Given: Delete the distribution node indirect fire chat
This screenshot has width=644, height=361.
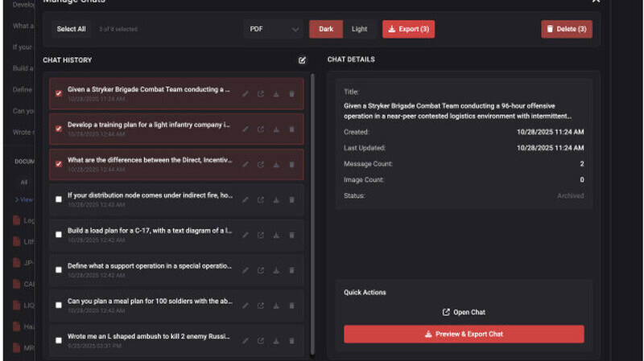Looking at the screenshot, I should coord(291,199).
